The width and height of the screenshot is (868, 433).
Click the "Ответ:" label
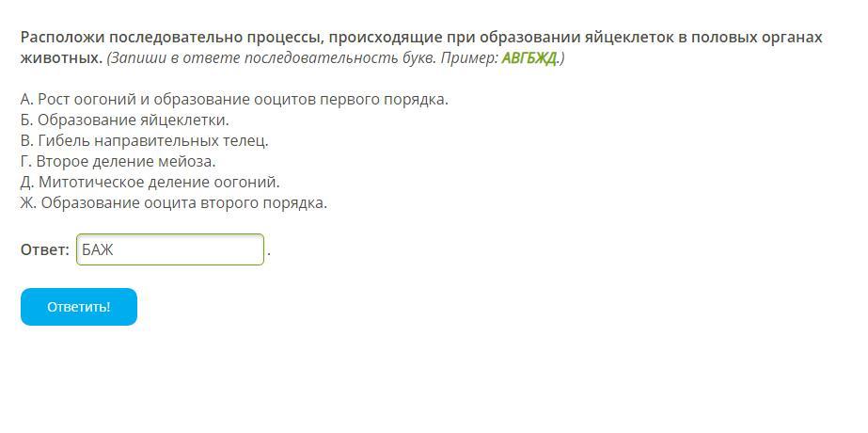pos(44,249)
